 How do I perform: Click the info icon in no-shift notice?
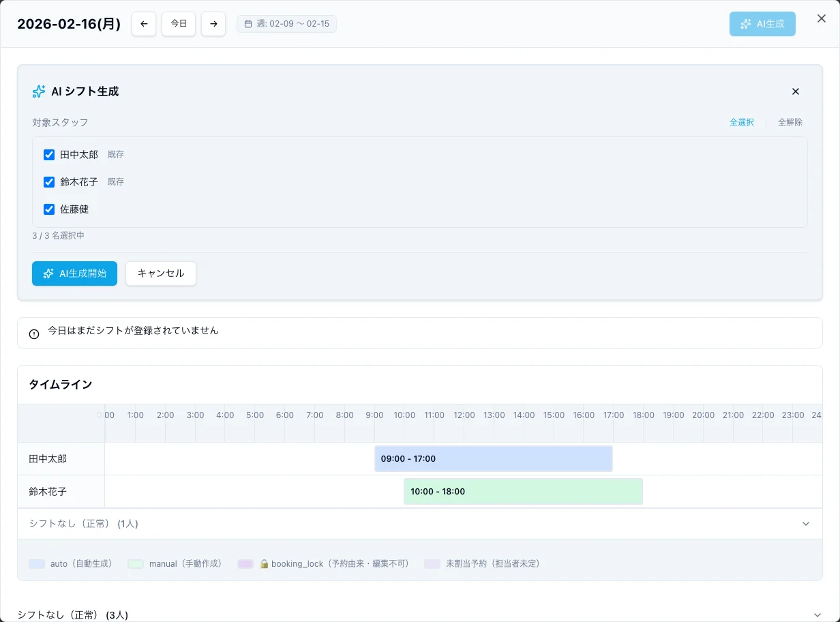[x=34, y=334]
